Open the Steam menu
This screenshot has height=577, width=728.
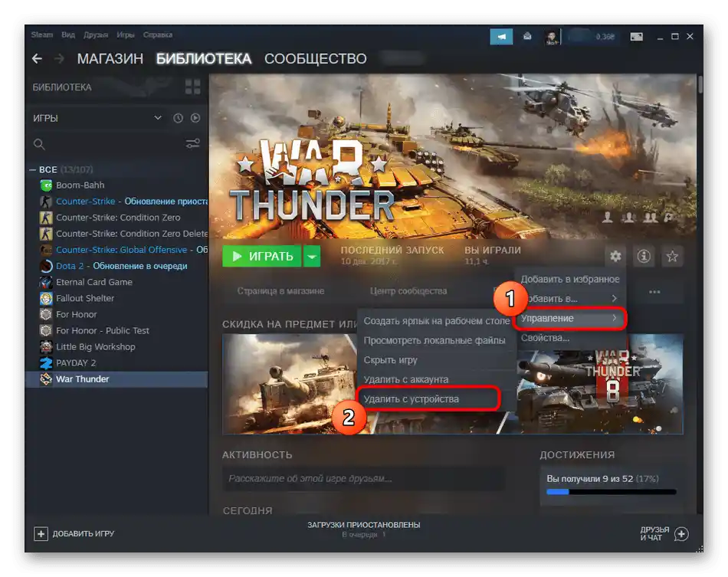coord(42,34)
